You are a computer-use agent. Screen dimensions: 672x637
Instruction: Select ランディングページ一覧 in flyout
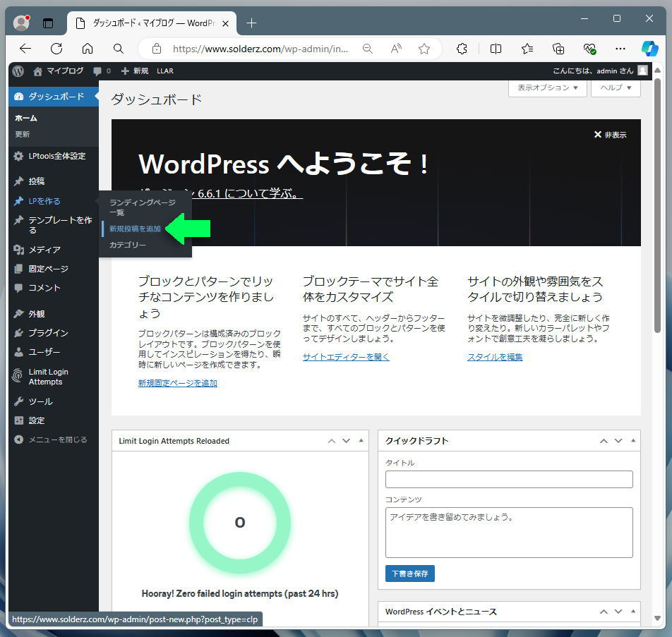(x=143, y=207)
